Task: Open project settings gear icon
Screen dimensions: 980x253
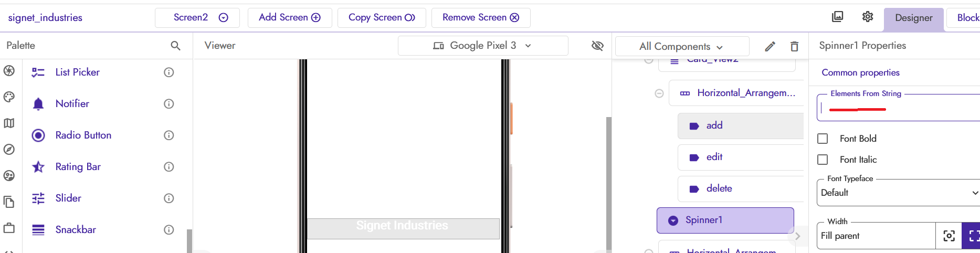Action: (868, 17)
